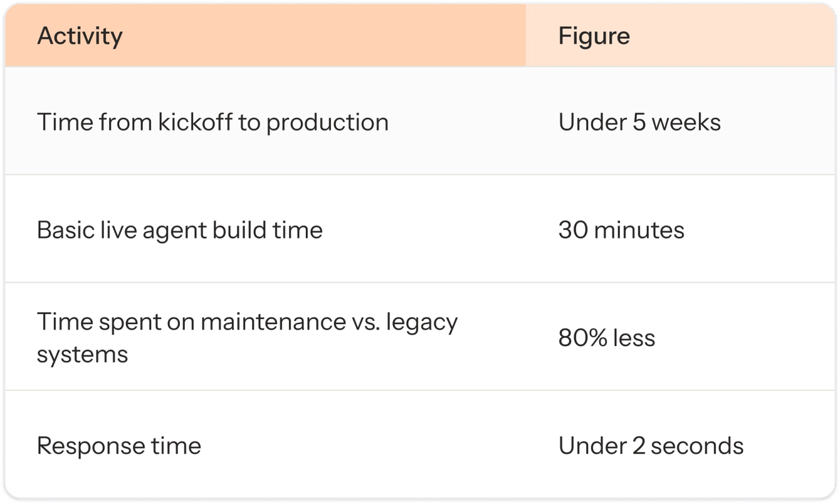Click the '30 minutes' figure
Screen dimensions: 840x504
621,230
